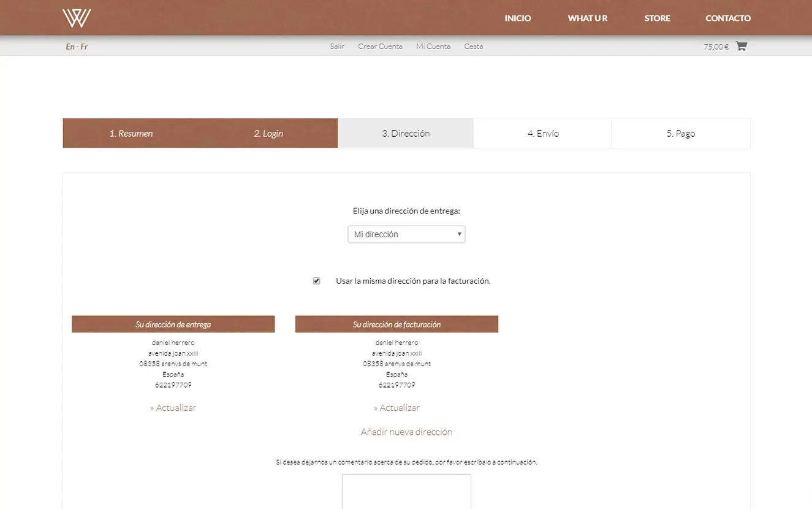812x509 pixels.
Task: Toggle same address for billing checkbox
Action: click(316, 281)
